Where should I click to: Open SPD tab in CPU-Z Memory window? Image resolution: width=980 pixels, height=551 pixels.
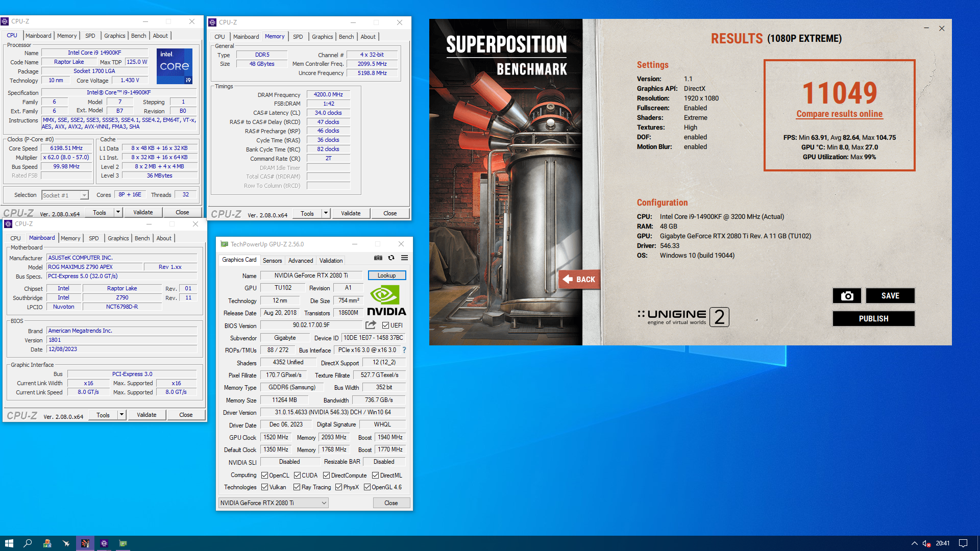298,37
